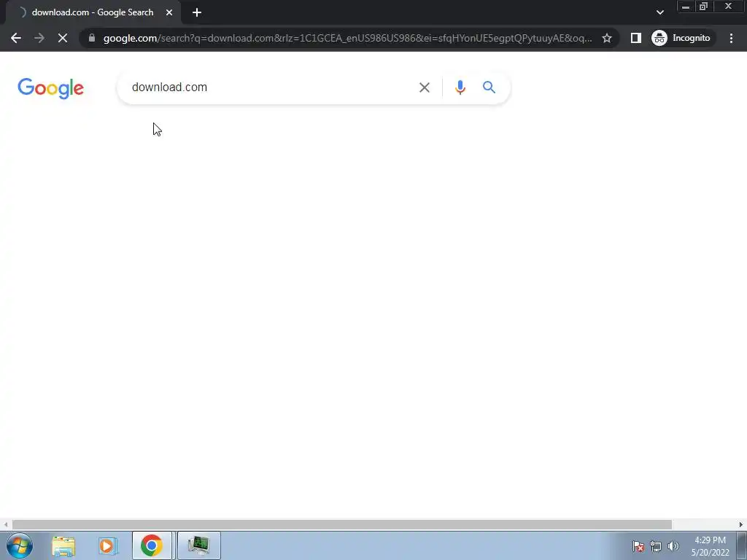Open the side panel icon
This screenshot has height=560, width=747.
[x=635, y=38]
